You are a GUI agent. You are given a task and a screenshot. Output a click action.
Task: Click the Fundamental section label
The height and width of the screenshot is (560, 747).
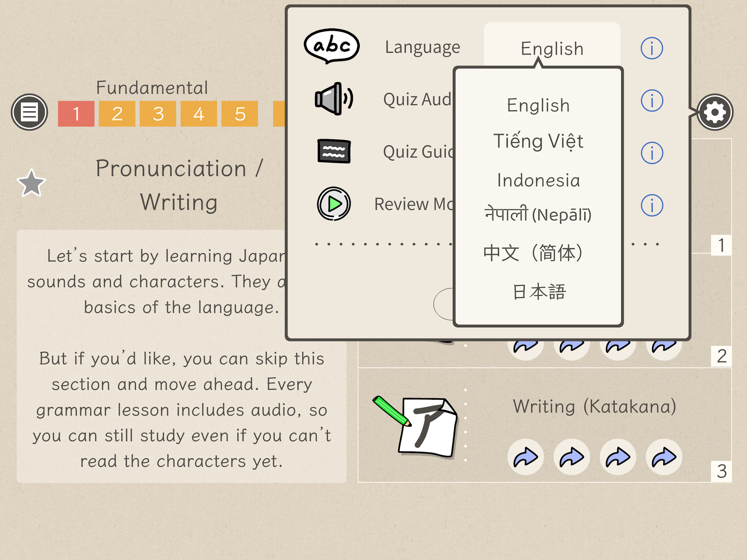coord(152,88)
